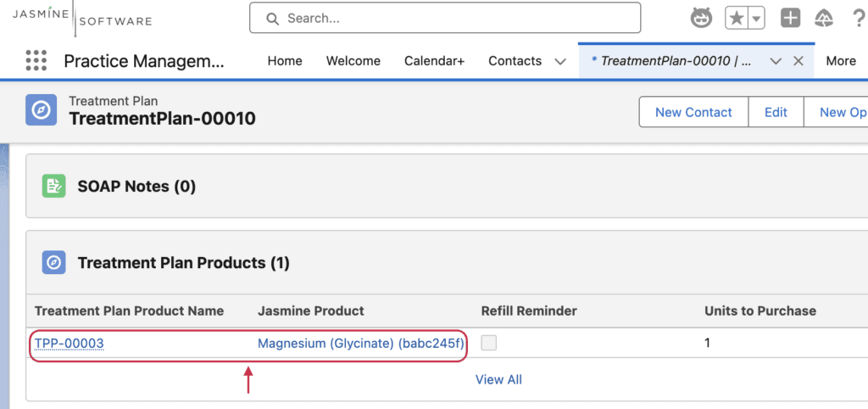This screenshot has width=868, height=409.
Task: Close the TreatmentPlan-00010 tab
Action: [798, 61]
